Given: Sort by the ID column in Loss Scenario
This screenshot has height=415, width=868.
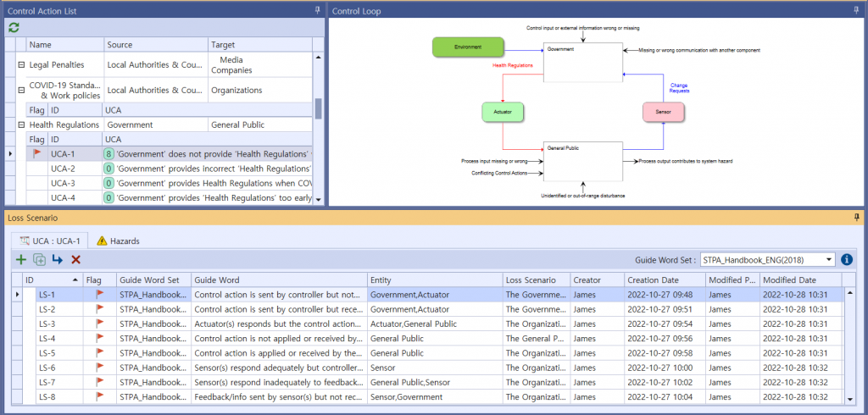Looking at the screenshot, I should (53, 280).
